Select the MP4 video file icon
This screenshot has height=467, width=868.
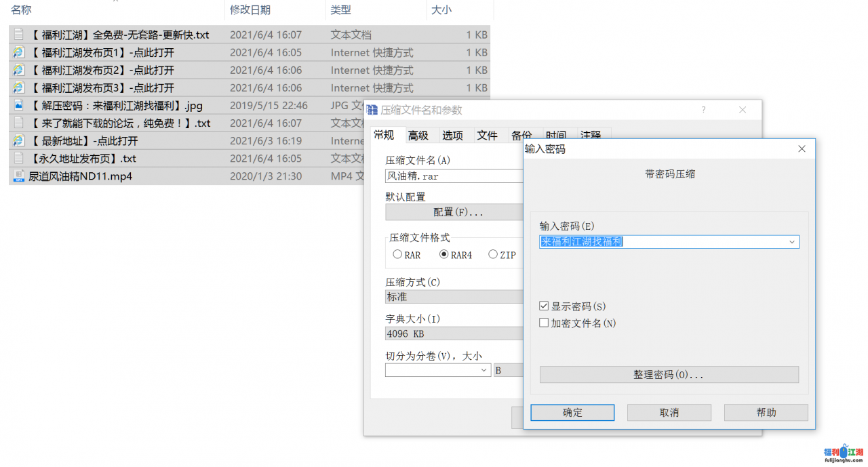click(18, 176)
